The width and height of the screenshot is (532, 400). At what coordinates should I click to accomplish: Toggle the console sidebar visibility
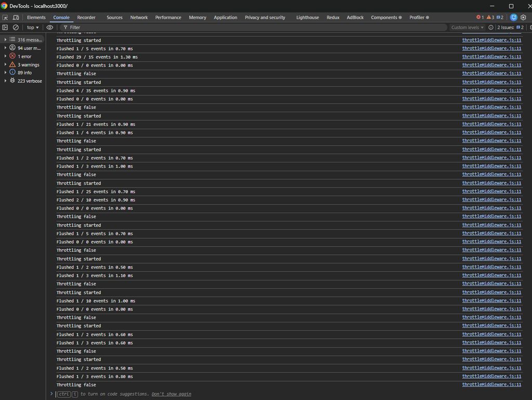click(5, 27)
